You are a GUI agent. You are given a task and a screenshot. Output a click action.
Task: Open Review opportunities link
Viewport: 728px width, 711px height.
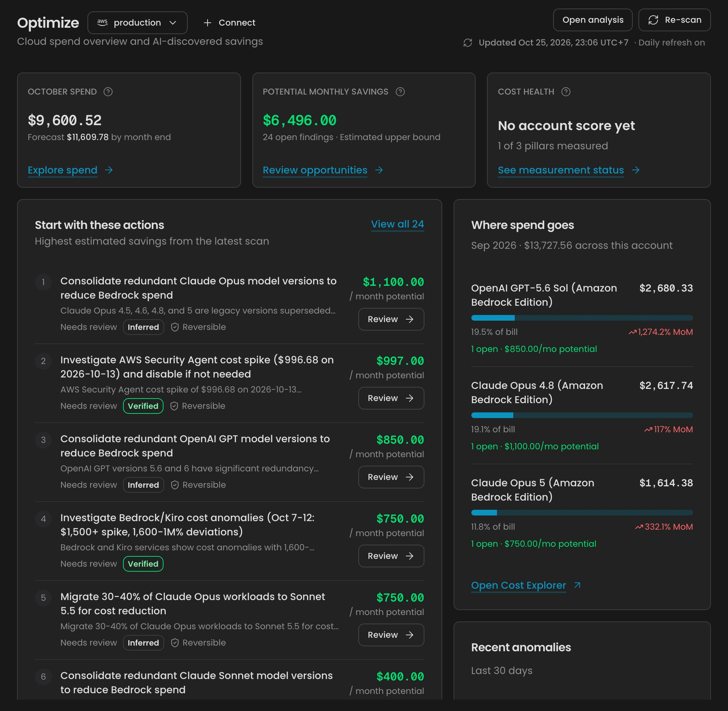pyautogui.click(x=315, y=170)
